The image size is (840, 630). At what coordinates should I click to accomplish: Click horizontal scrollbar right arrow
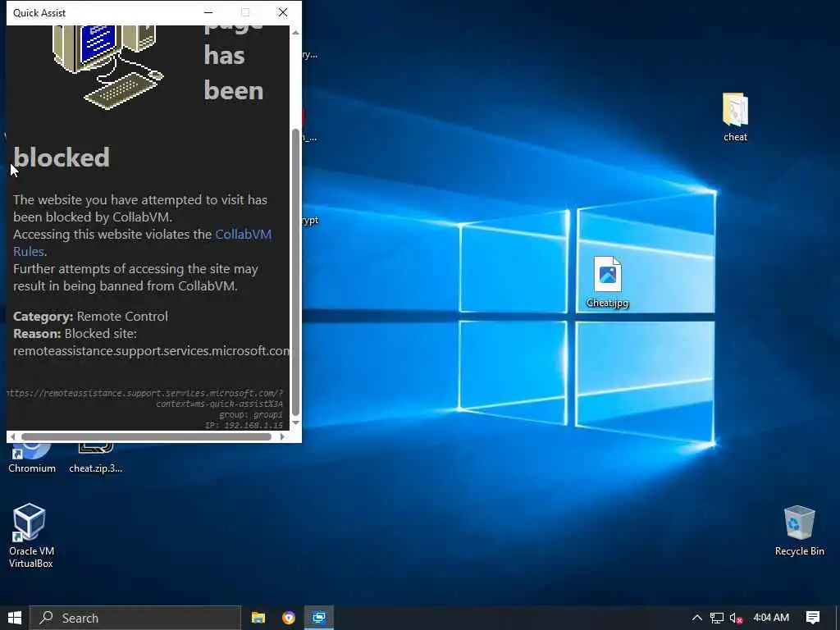coord(282,436)
